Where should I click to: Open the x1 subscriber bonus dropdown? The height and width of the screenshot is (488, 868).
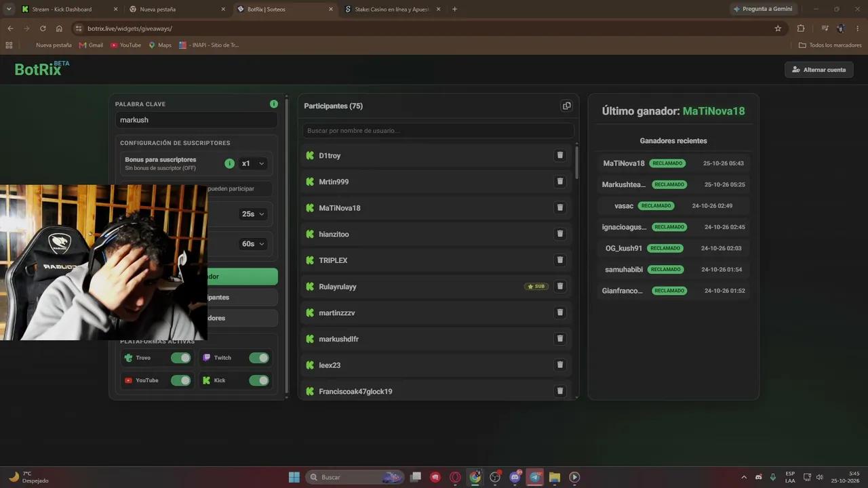point(253,163)
